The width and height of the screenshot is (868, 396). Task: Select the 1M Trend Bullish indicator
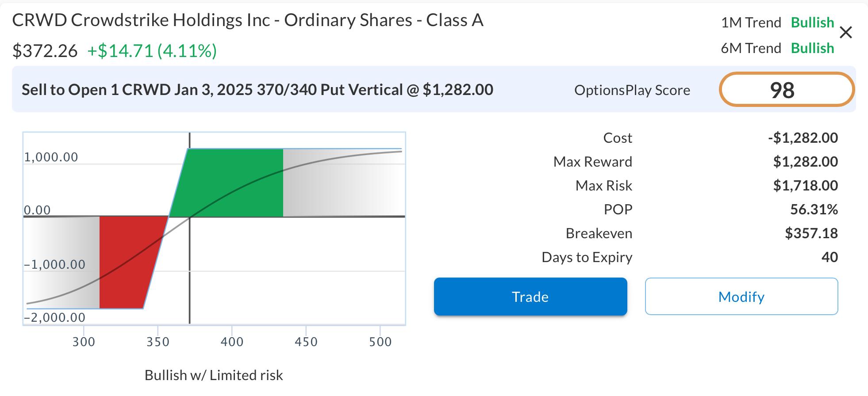(812, 23)
